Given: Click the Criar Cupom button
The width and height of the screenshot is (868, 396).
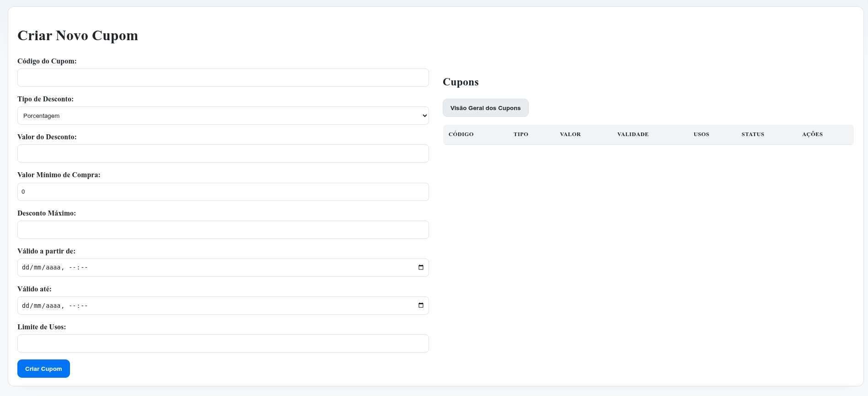Looking at the screenshot, I should (x=43, y=369).
